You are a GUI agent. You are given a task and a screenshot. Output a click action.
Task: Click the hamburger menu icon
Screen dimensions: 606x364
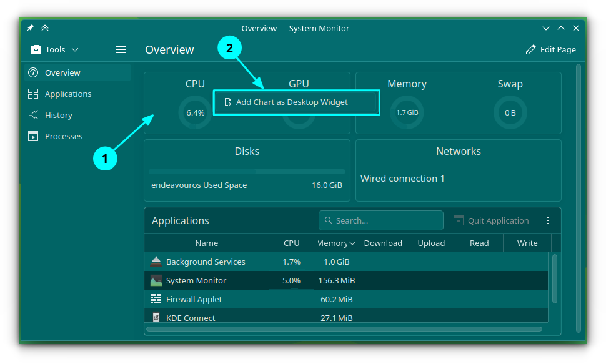(x=121, y=49)
